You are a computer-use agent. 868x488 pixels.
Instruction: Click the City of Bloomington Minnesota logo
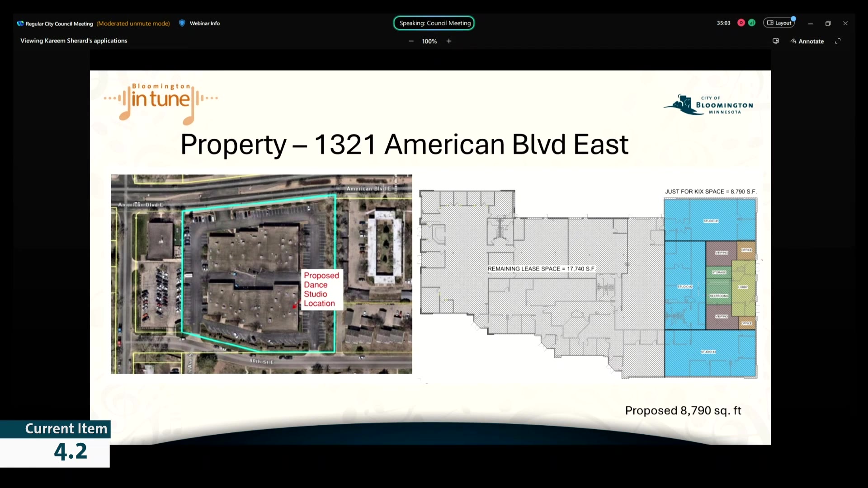708,105
